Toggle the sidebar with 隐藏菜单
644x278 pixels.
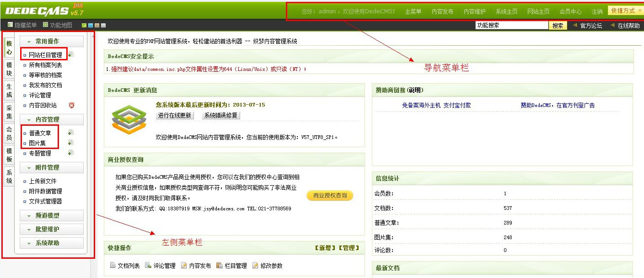click(x=22, y=25)
